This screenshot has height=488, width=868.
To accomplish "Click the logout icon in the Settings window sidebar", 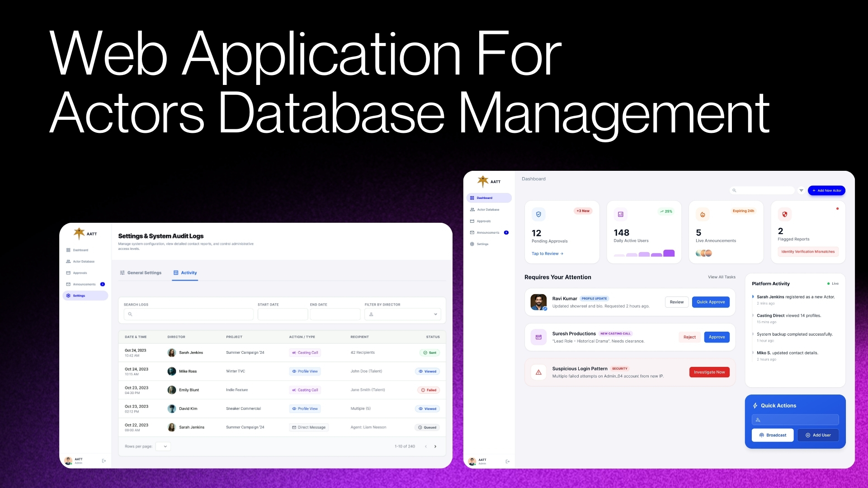I will (104, 461).
